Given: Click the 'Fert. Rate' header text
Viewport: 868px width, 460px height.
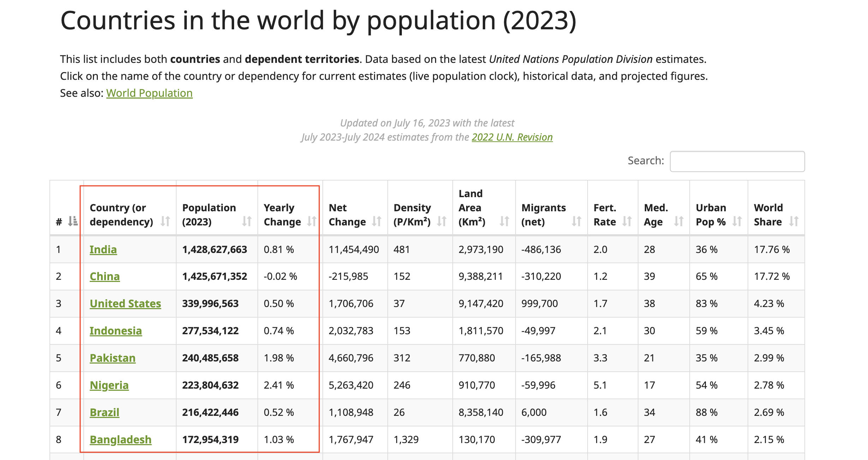Looking at the screenshot, I should pos(605,214).
